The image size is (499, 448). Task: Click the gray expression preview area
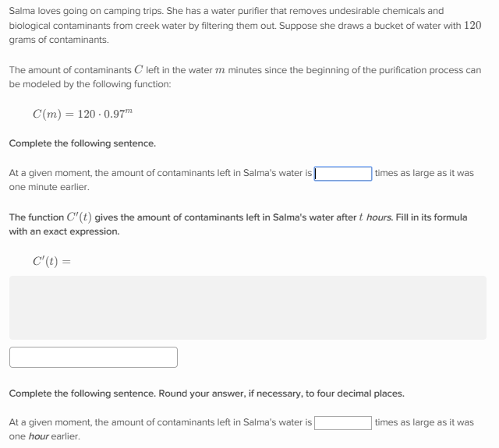click(248, 307)
